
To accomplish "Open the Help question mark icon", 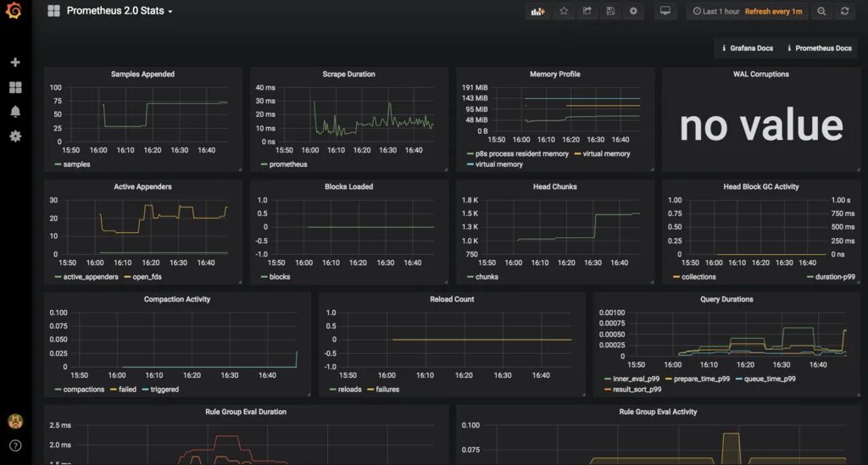I will point(15,446).
